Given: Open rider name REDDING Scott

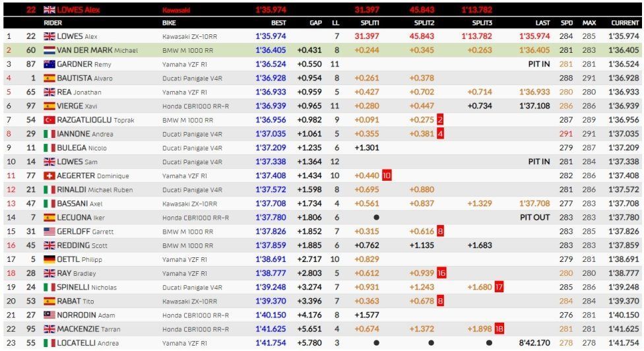Looking at the screenshot, I should coord(82,246).
